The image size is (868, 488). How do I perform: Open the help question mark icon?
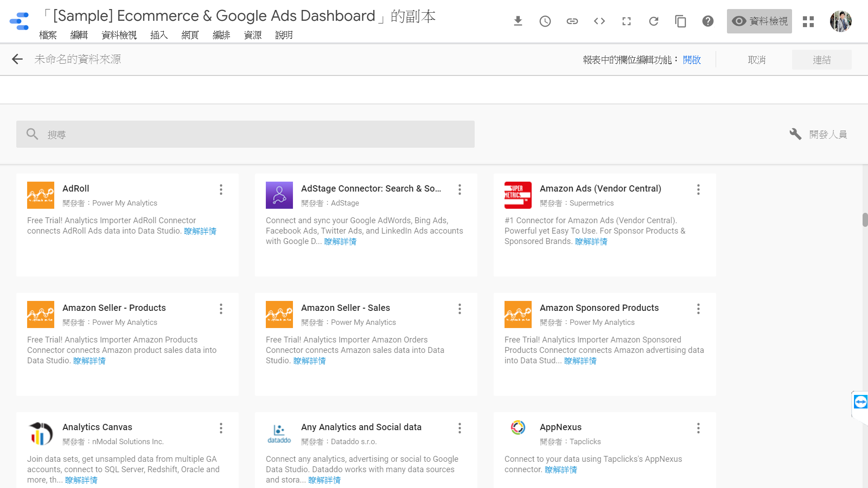pos(708,21)
